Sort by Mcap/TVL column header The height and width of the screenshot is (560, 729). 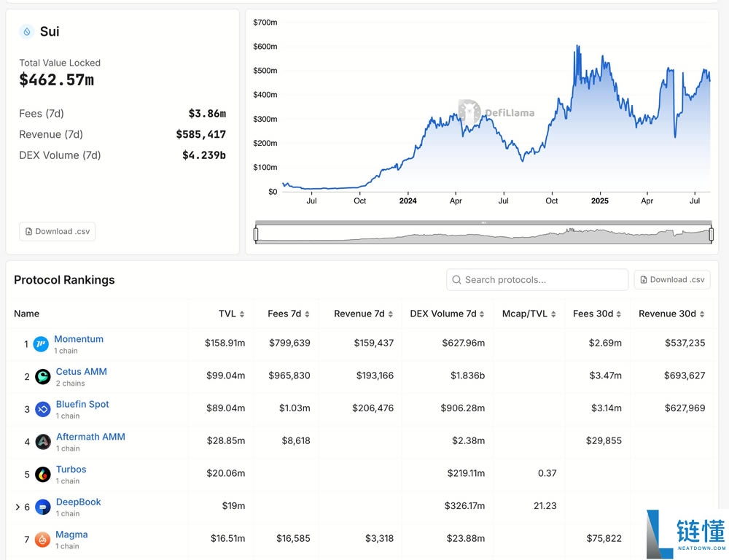point(529,314)
